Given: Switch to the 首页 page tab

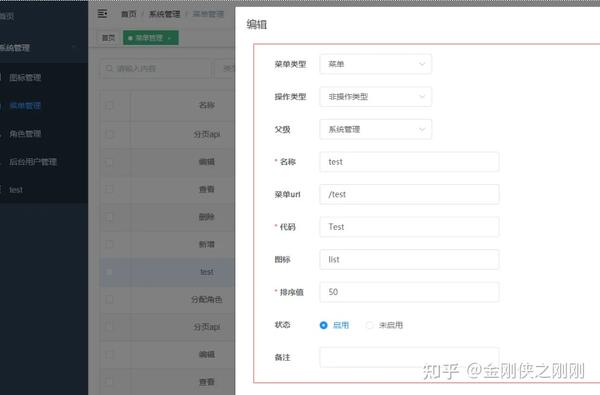Looking at the screenshot, I should [108, 38].
